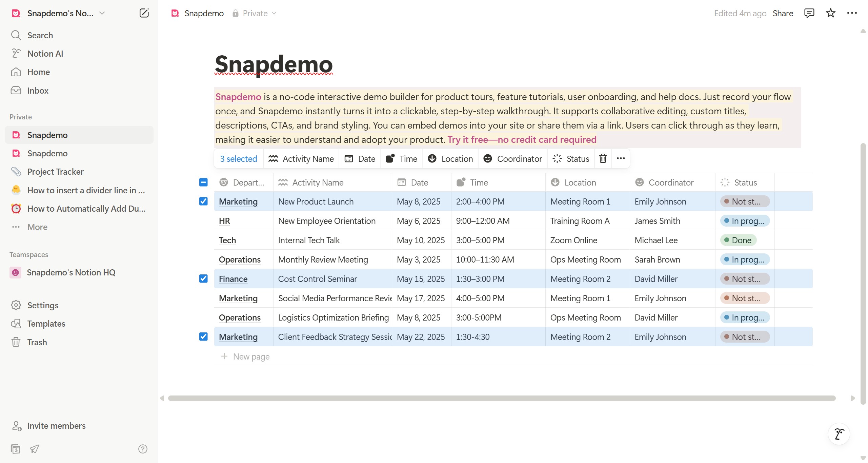
Task: Open the comments icon in top bar
Action: tap(809, 13)
